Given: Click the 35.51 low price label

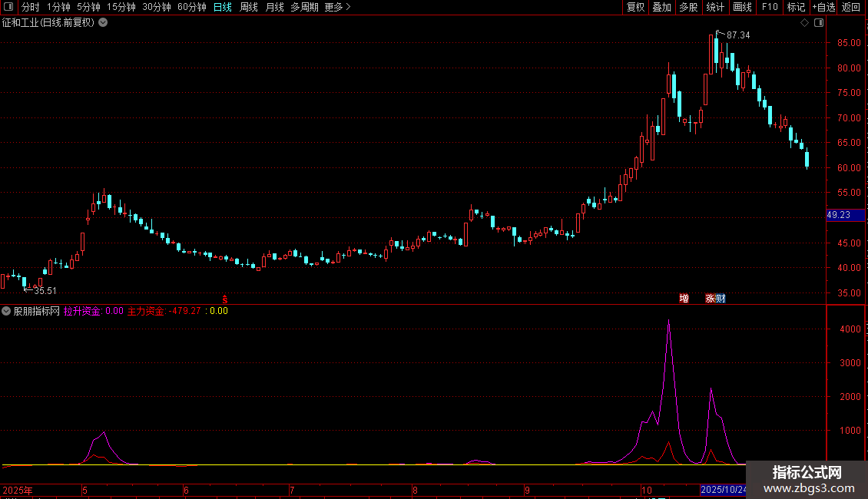Looking at the screenshot, I should pos(45,291).
